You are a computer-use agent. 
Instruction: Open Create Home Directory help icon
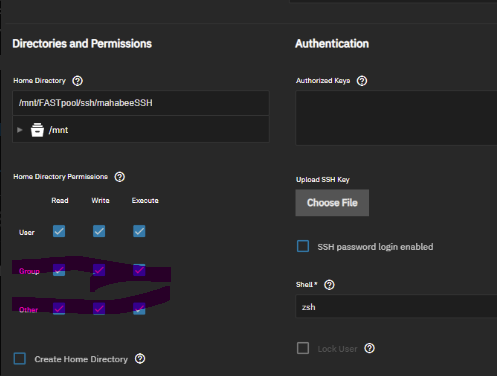point(140,359)
